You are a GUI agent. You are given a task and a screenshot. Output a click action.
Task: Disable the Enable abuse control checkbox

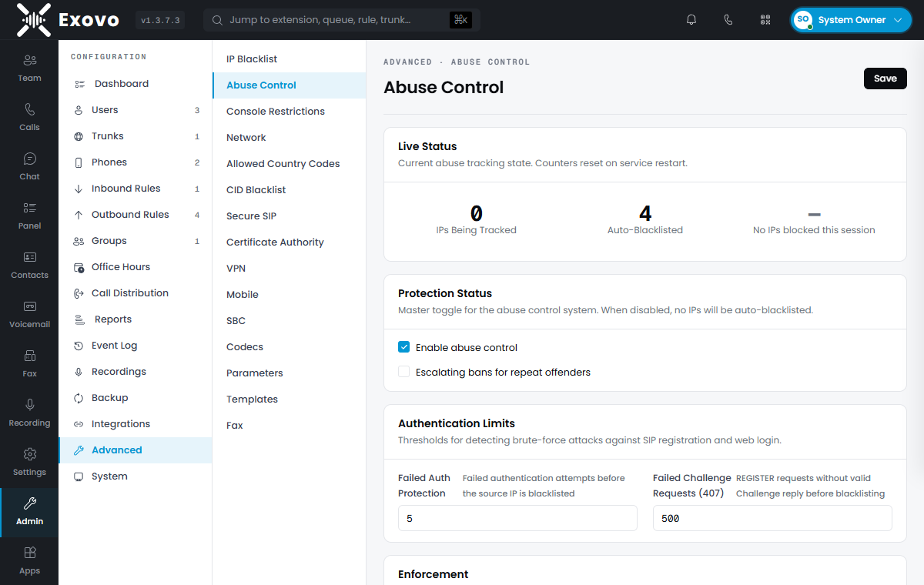point(403,347)
